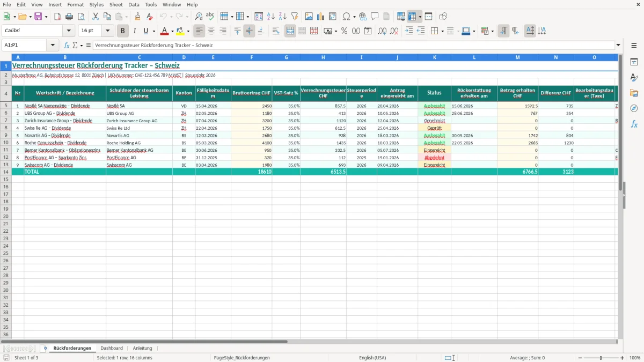Toggle Align Left
Screen dimensions: 644x362
click(x=199, y=31)
